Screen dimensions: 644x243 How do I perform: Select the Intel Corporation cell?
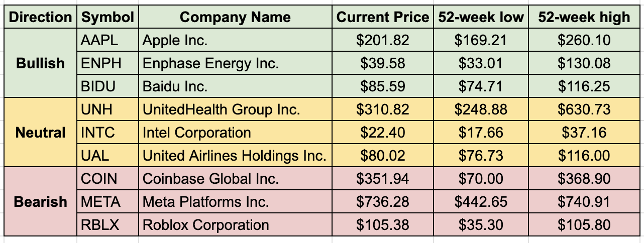click(x=235, y=133)
